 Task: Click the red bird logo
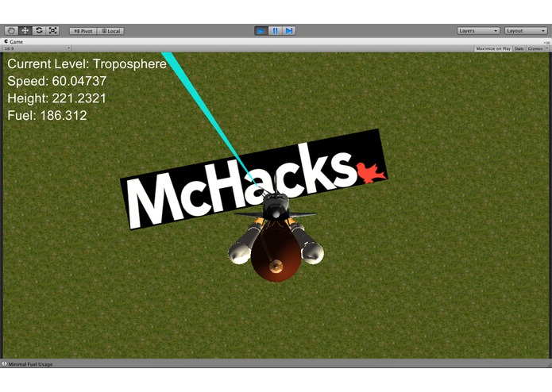point(370,172)
